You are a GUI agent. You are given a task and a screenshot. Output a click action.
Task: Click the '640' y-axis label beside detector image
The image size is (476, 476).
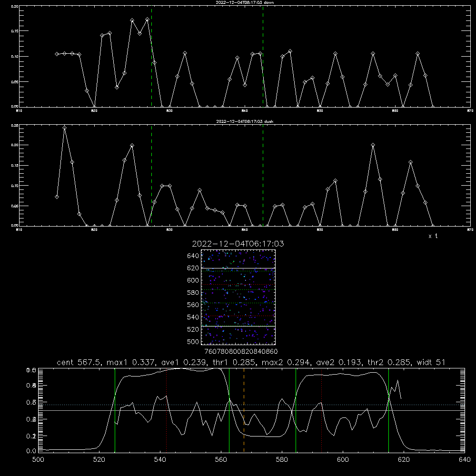pyautogui.click(x=193, y=256)
